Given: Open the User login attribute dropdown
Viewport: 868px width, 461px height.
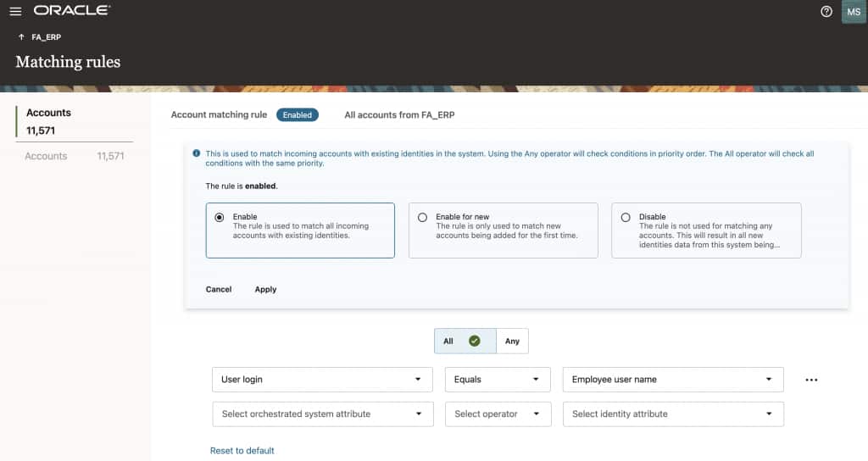Looking at the screenshot, I should click(x=322, y=380).
